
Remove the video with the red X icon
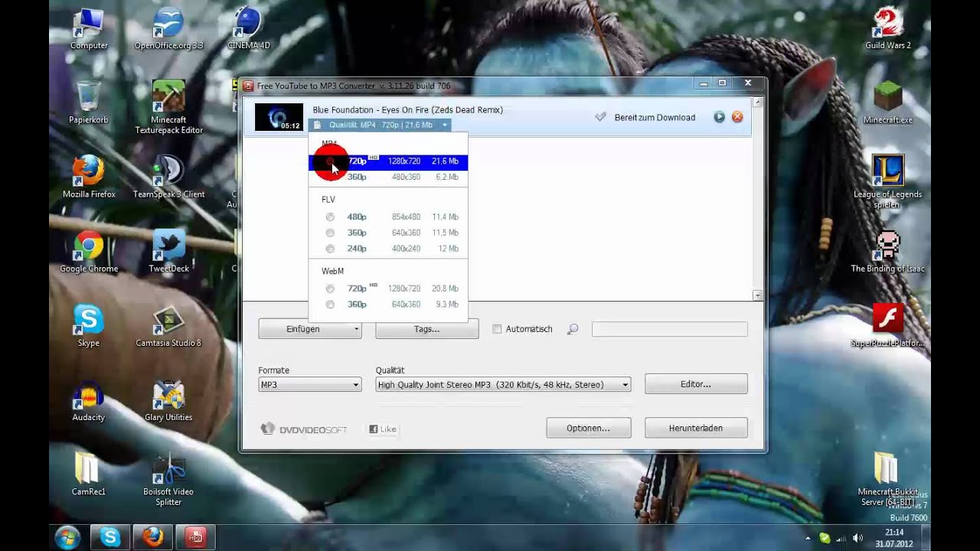pyautogui.click(x=737, y=117)
